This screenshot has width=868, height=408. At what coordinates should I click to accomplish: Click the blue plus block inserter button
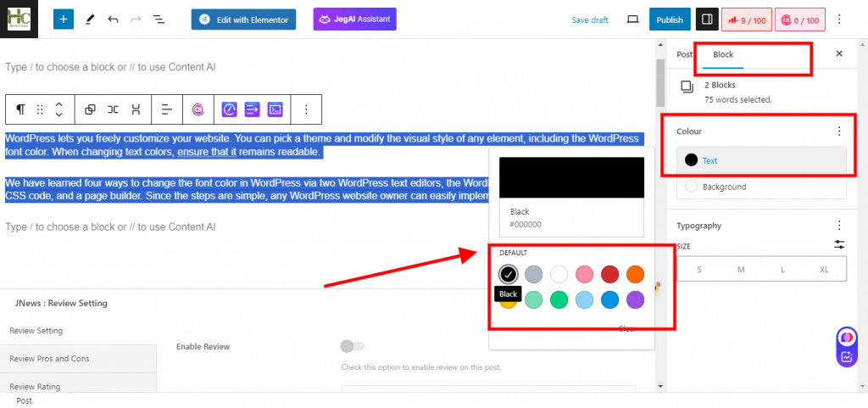tap(63, 20)
